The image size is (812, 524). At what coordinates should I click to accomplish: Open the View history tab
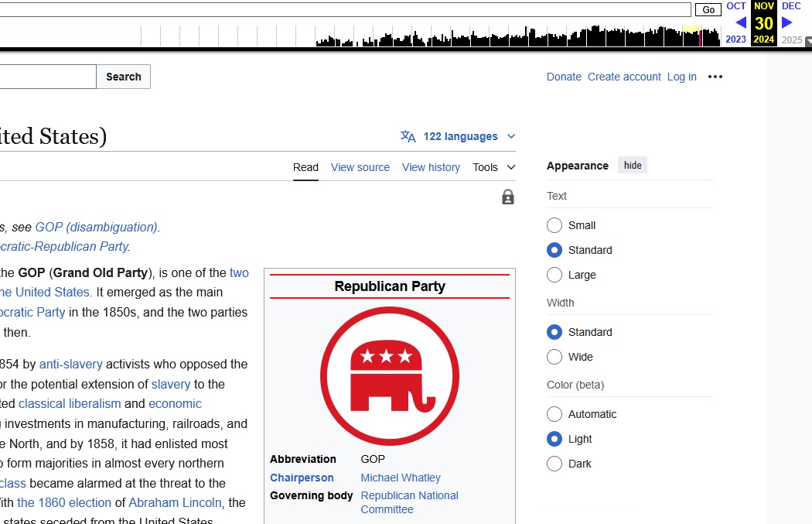tap(431, 167)
